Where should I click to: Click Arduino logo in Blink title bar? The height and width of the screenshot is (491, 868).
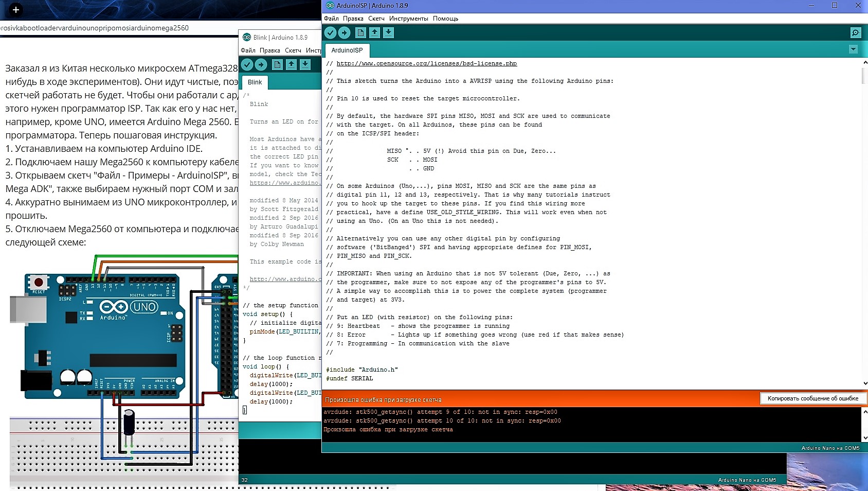(247, 38)
